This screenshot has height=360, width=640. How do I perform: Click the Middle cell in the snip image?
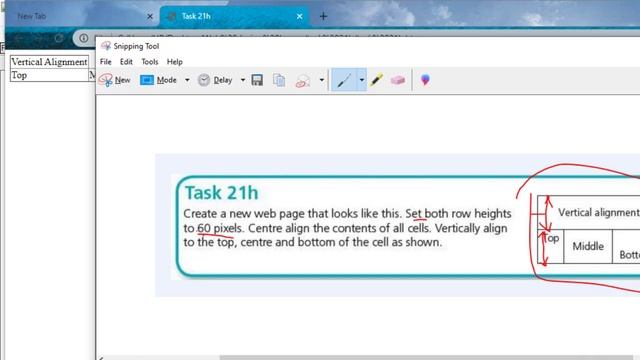click(588, 246)
